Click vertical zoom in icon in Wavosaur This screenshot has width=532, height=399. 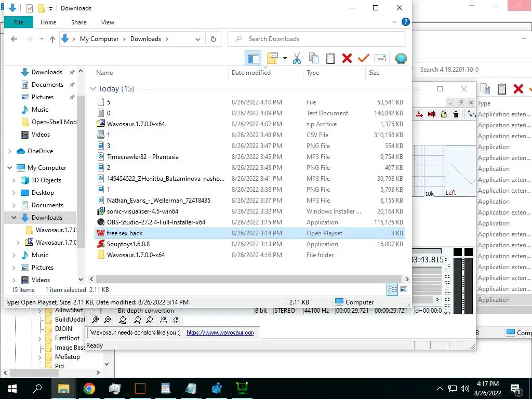pyautogui.click(x=137, y=320)
